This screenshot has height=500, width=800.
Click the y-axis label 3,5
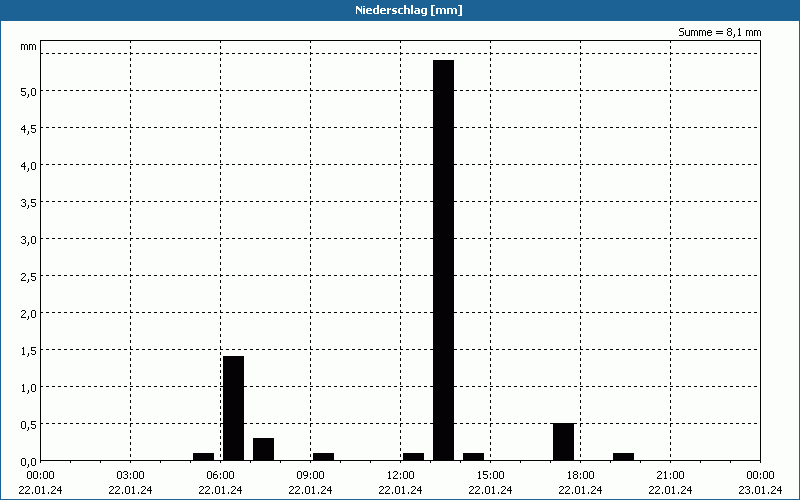(x=29, y=203)
